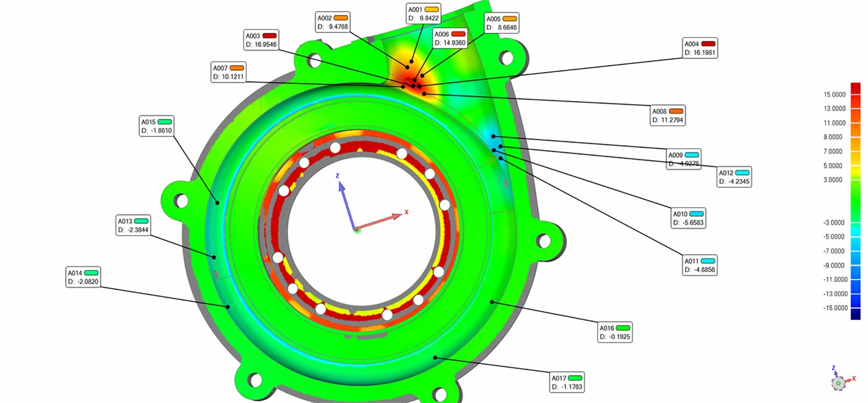Select the annotation A006 showing D: 14.9360
Viewport: 868px width, 403px height.
[449, 38]
